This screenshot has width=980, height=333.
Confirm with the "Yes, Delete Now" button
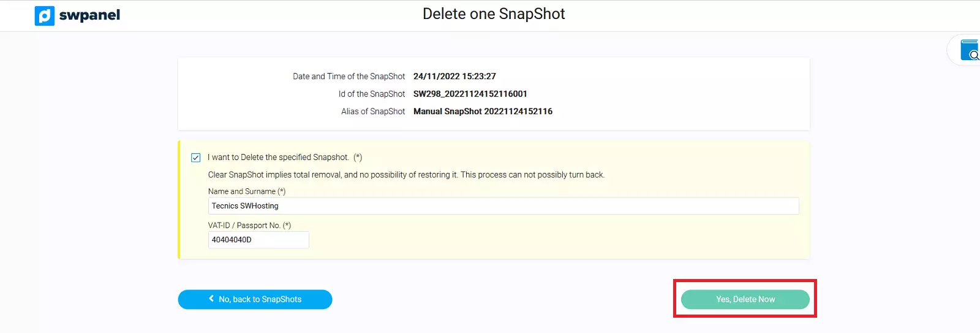tap(745, 299)
